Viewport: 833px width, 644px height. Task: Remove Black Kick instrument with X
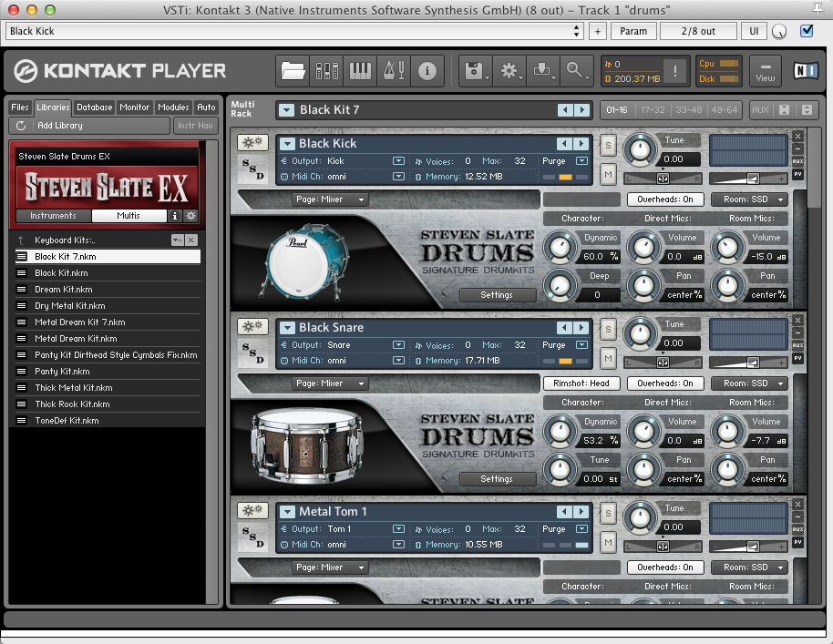[x=797, y=137]
